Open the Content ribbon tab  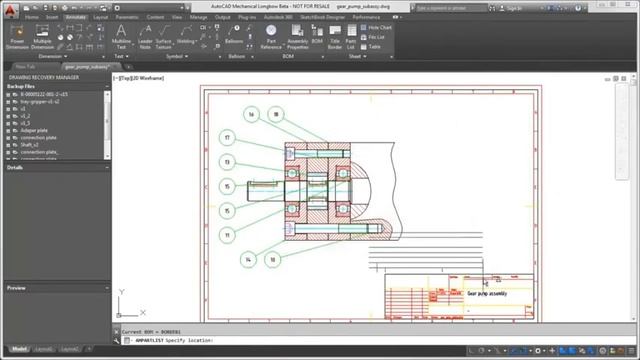coord(155,17)
